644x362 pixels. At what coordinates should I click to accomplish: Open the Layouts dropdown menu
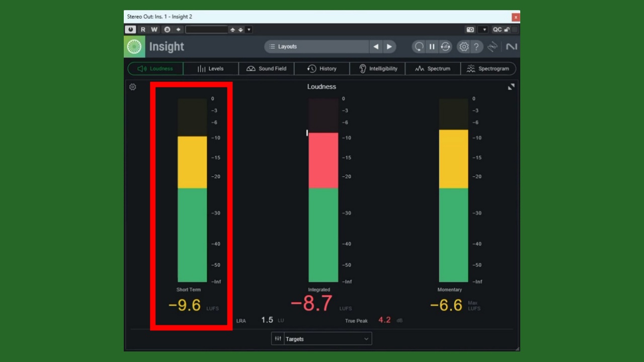pyautogui.click(x=317, y=47)
